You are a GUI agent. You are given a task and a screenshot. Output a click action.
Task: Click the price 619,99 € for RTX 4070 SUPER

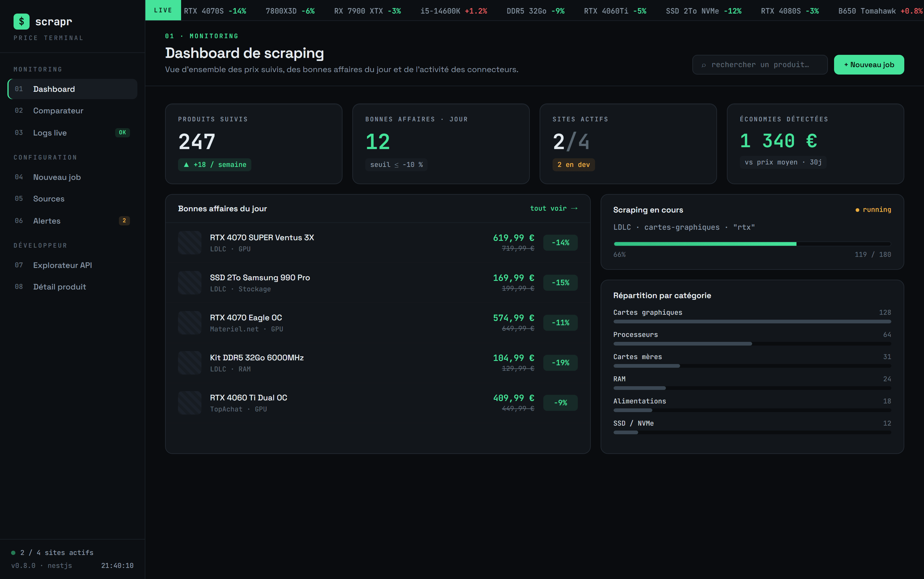513,238
